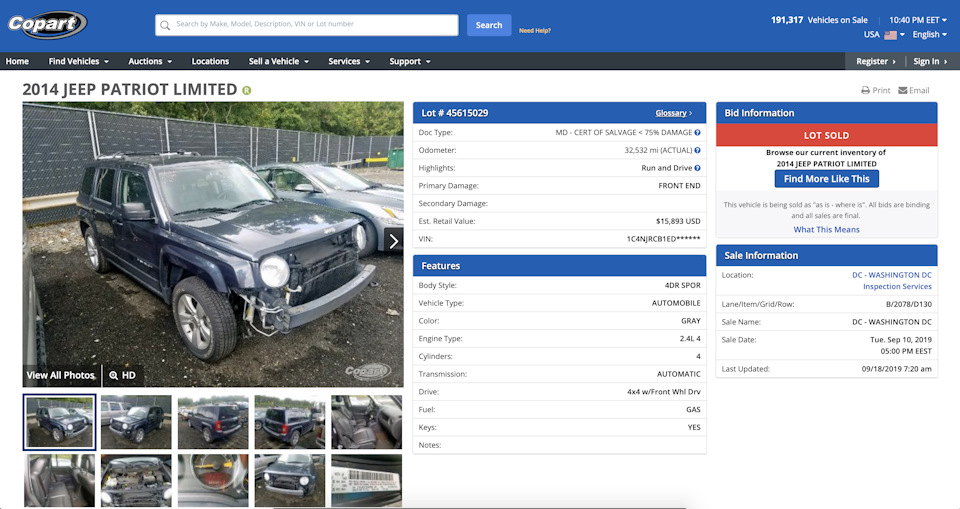The height and width of the screenshot is (509, 960).
Task: Click Lot # 45615029 header text
Action: pos(454,113)
